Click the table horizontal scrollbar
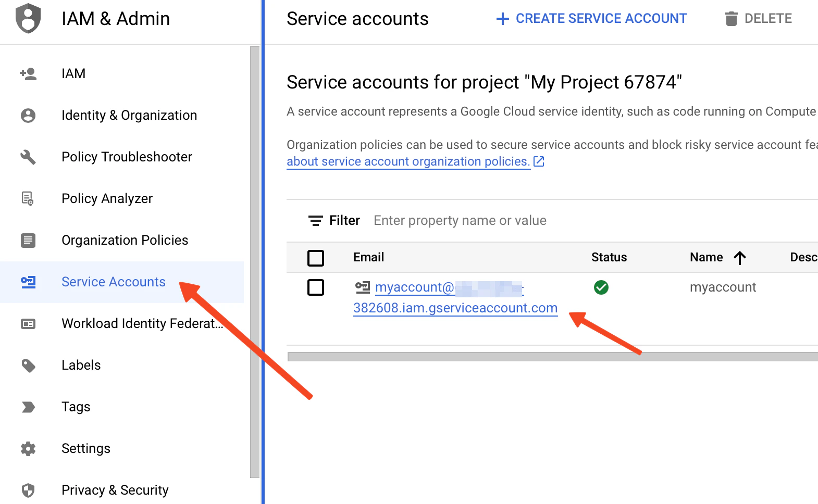Image resolution: width=818 pixels, height=504 pixels. 553,357
